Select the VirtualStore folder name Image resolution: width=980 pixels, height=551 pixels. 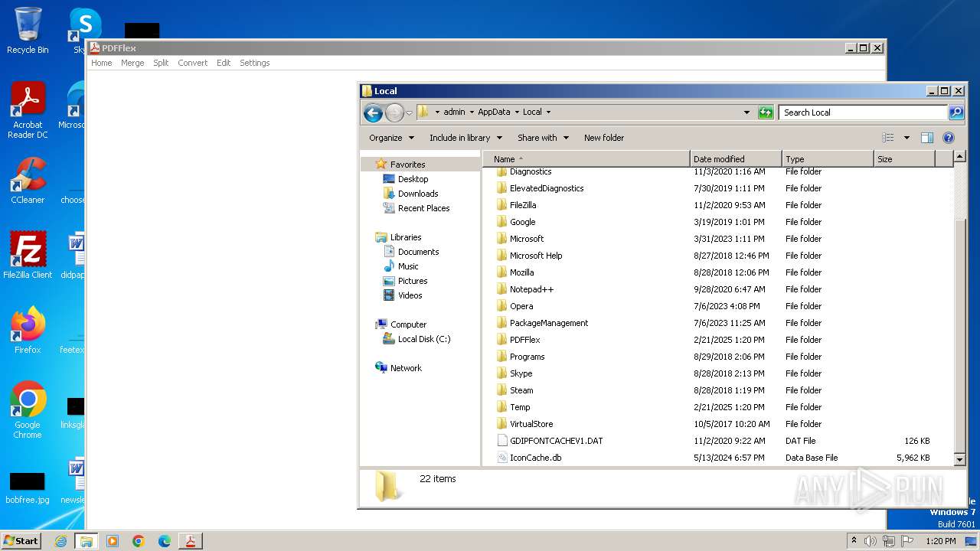click(531, 424)
